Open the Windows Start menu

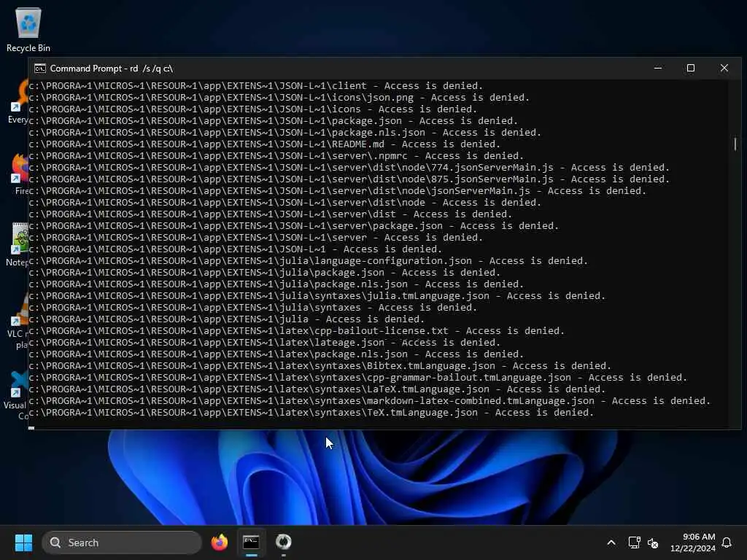(x=23, y=542)
